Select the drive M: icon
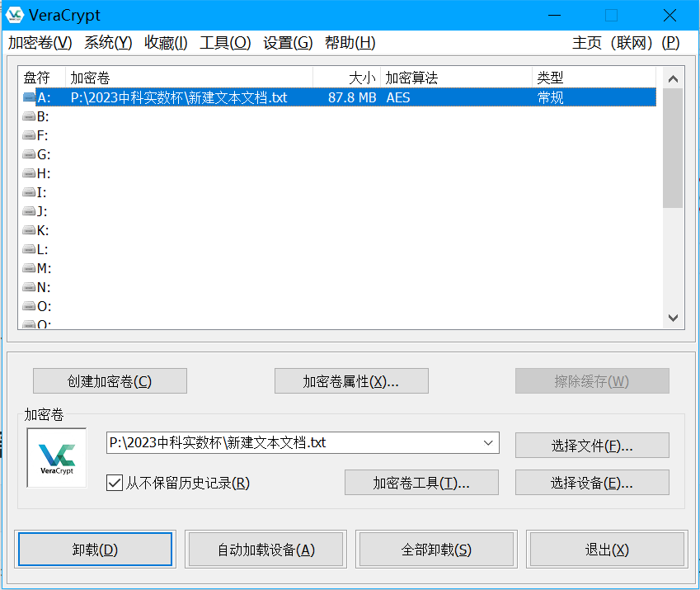The image size is (700, 590). 29,268
